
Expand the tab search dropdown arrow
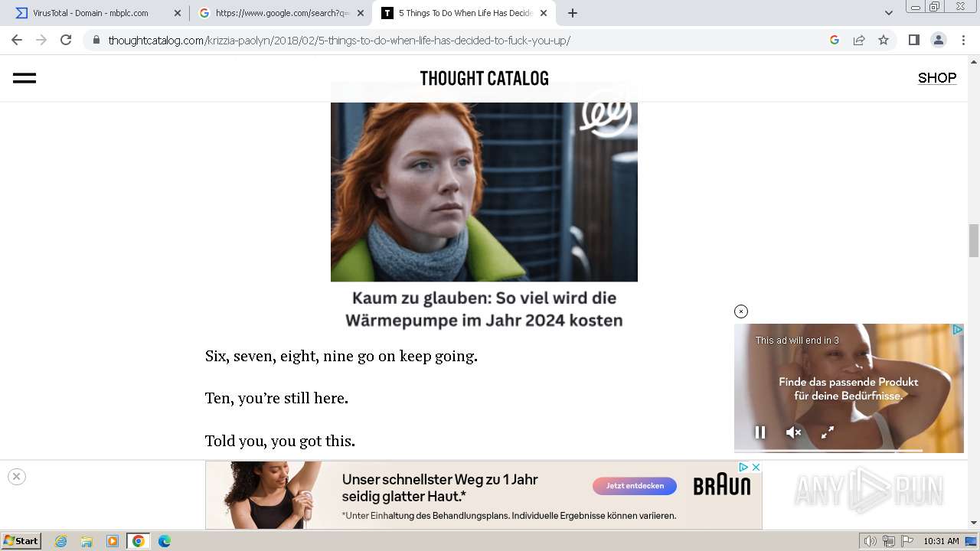(x=889, y=13)
